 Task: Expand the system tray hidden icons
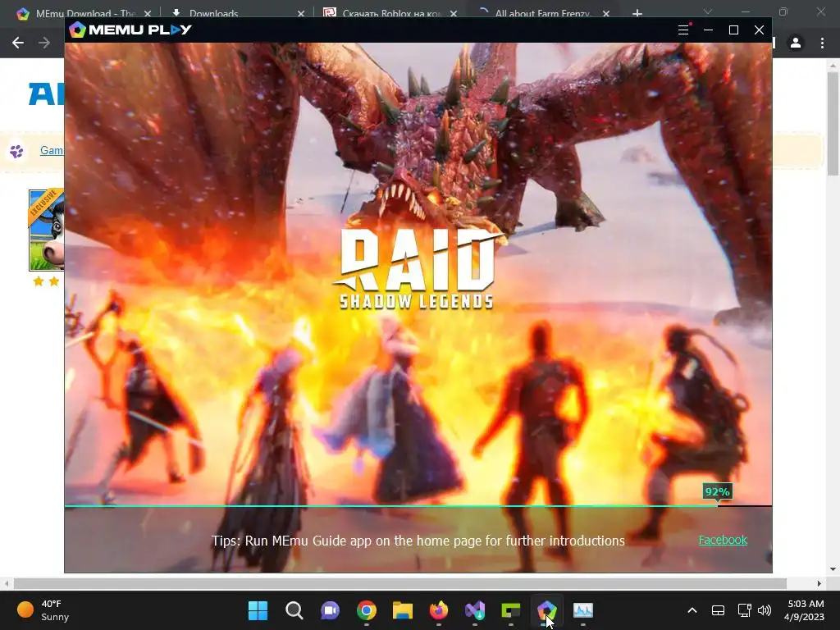[692, 610]
